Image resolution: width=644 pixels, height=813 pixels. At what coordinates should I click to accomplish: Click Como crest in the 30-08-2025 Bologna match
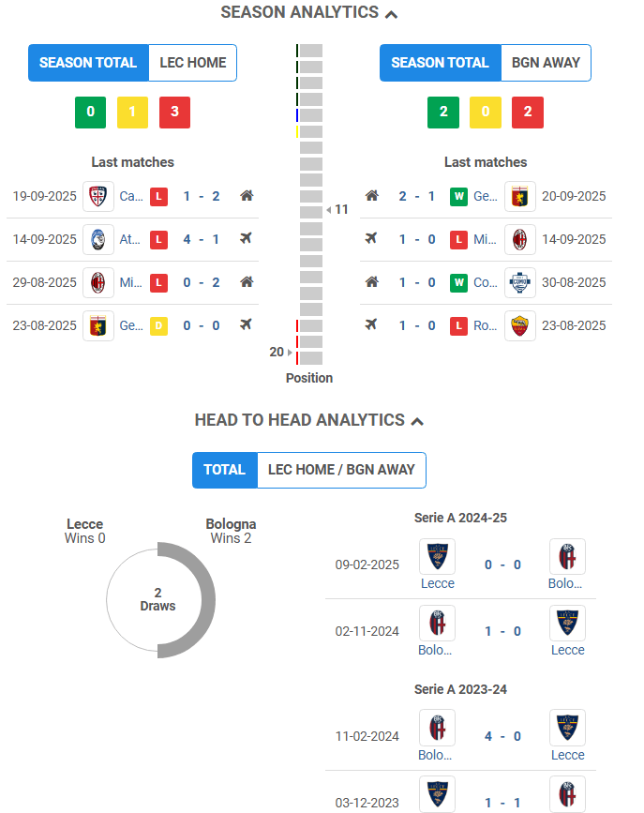519,282
